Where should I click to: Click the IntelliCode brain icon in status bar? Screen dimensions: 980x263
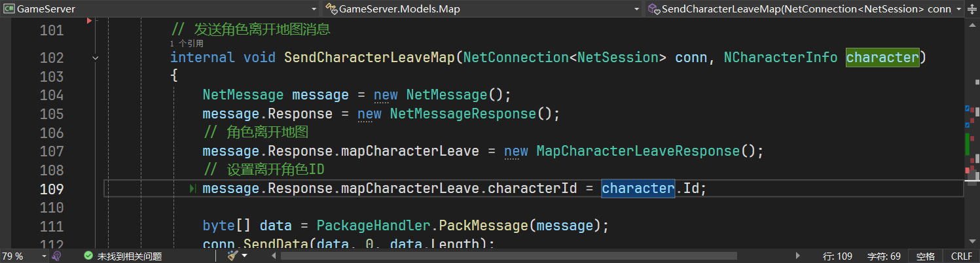(x=57, y=256)
